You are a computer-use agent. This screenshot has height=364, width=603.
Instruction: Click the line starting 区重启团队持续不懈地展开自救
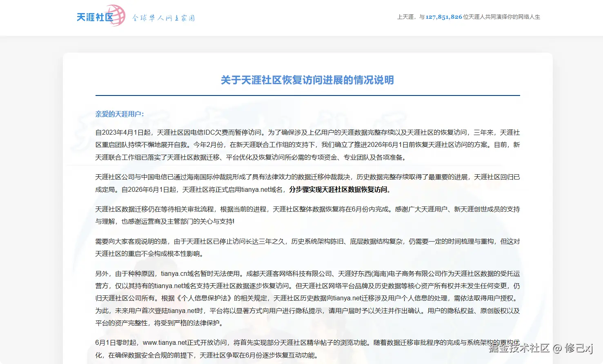[x=307, y=145]
